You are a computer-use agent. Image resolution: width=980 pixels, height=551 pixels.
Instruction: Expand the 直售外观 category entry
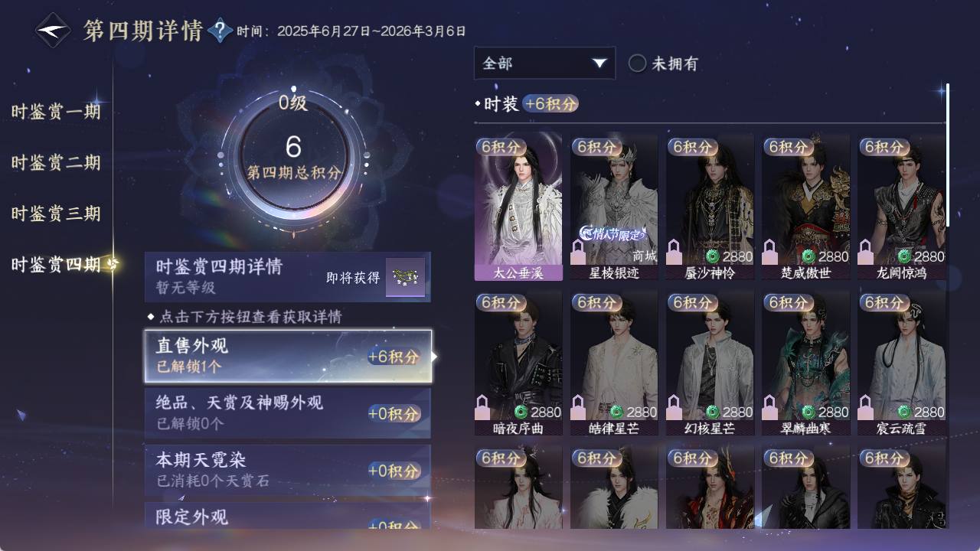click(288, 357)
